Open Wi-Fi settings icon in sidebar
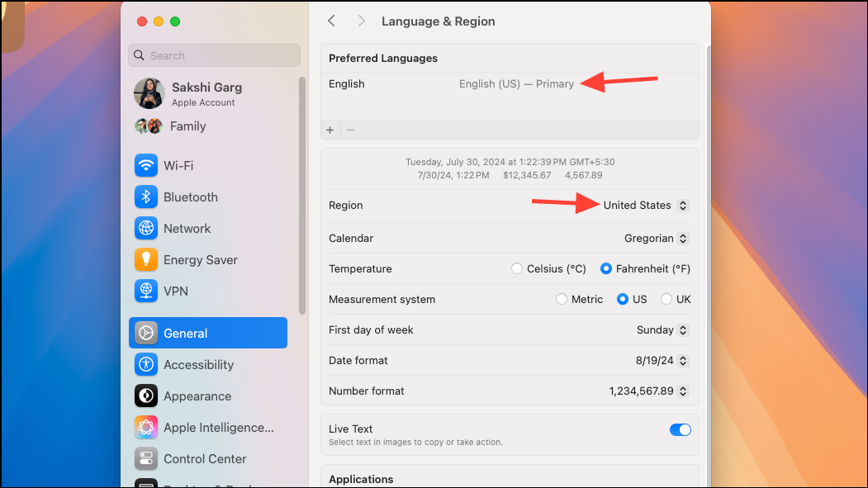868x488 pixels. click(146, 165)
